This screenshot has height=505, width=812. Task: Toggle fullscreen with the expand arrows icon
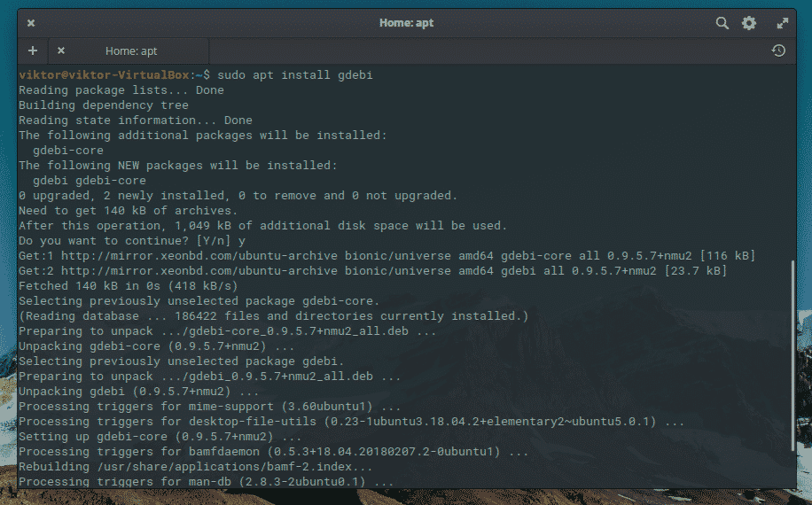tap(783, 23)
